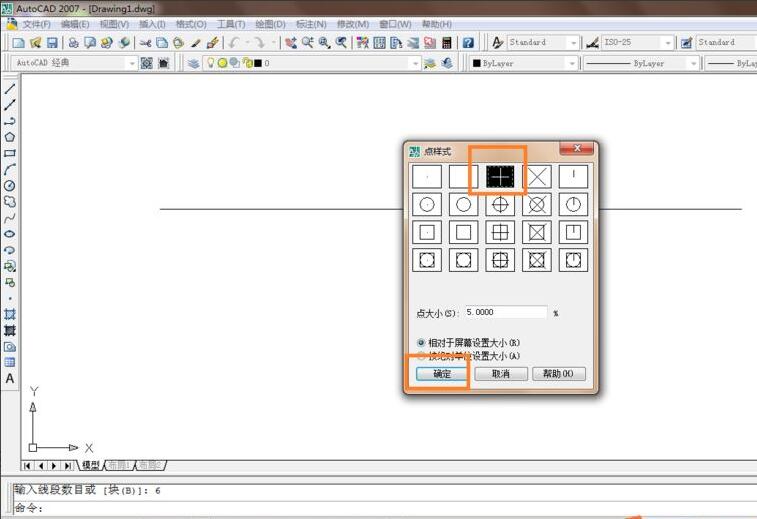Expand the AutoCAD 经典 workspace dropdown
This screenshot has width=757, height=519.
click(x=132, y=63)
